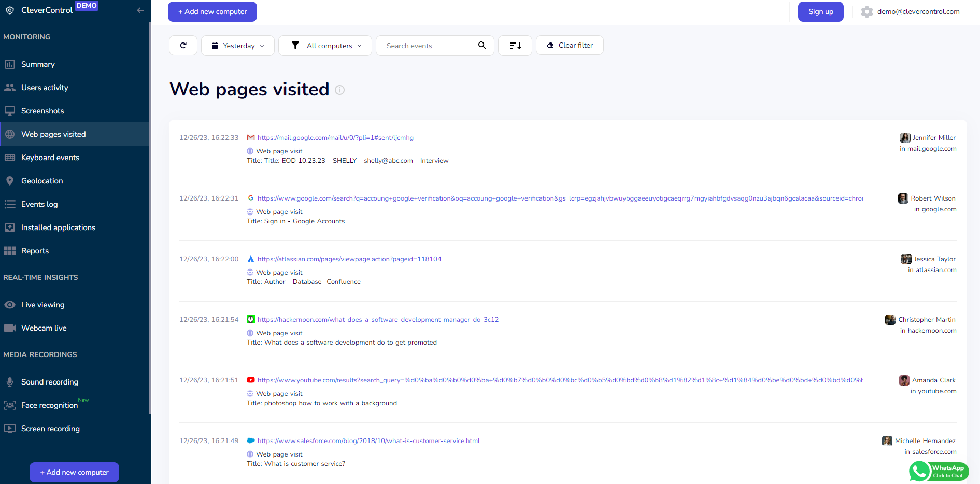Click the Sign up button

click(820, 12)
